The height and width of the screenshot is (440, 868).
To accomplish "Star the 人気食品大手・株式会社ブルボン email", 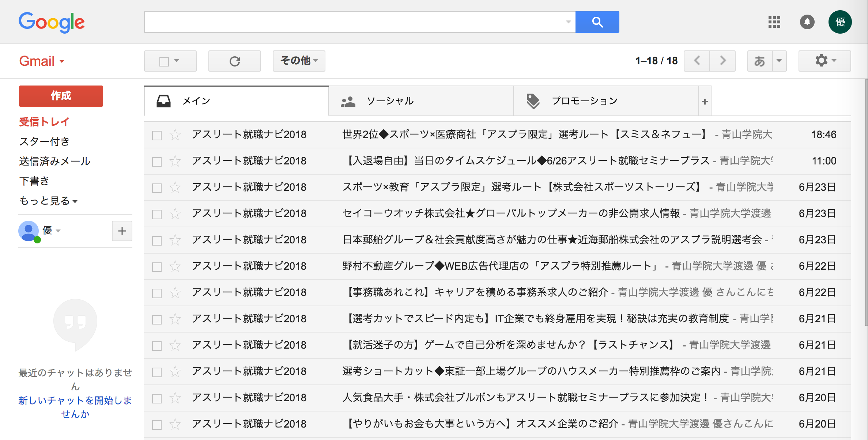I will [x=175, y=398].
